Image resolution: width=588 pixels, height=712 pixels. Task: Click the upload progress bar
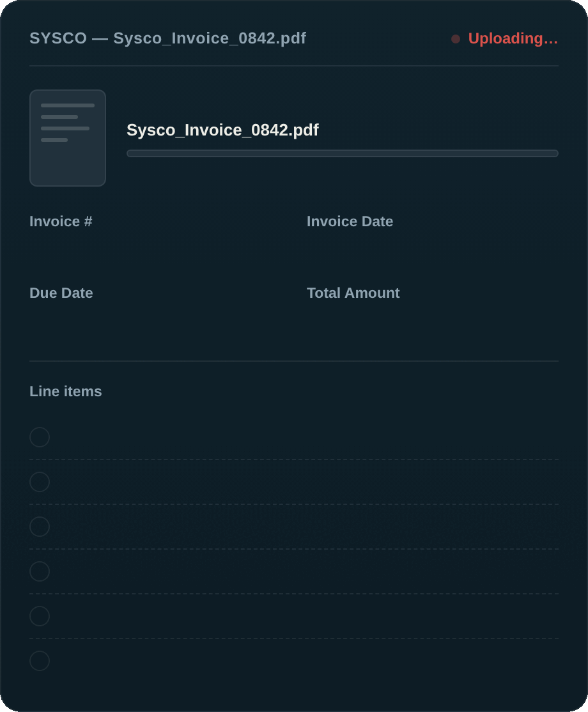pos(343,153)
